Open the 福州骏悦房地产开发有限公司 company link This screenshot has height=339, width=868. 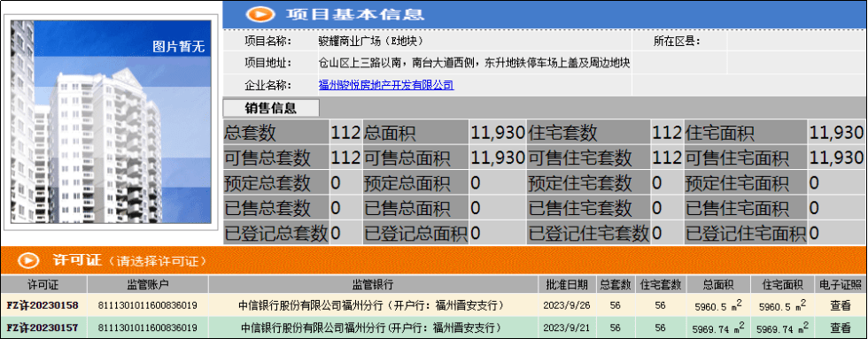click(386, 85)
